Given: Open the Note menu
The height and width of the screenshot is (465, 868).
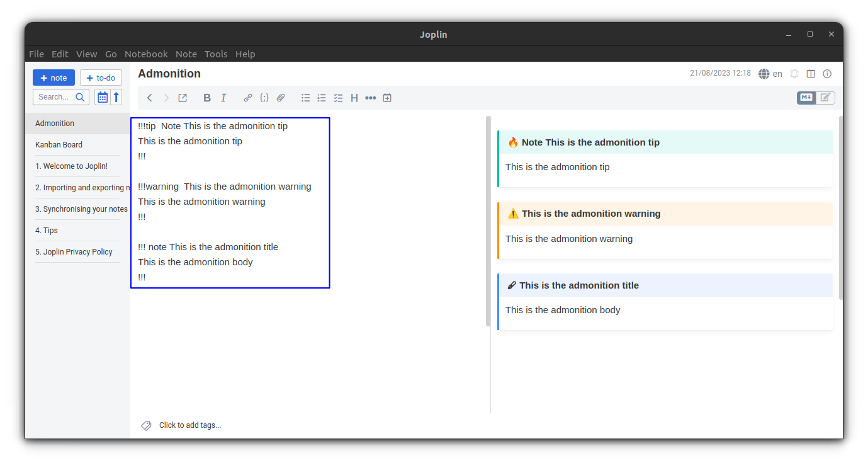Looking at the screenshot, I should 186,54.
